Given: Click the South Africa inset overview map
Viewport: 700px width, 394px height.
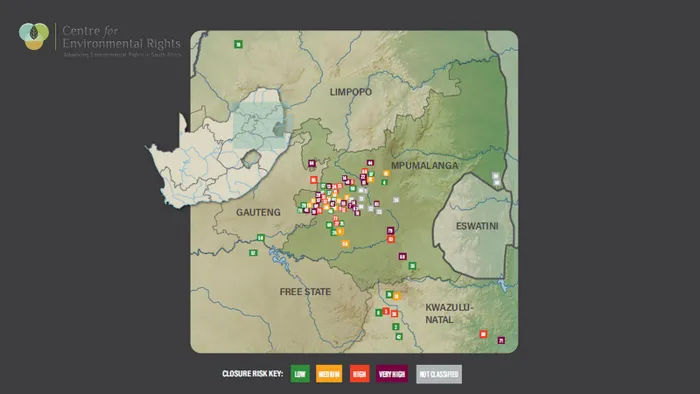Looking at the screenshot, I should click(x=219, y=147).
